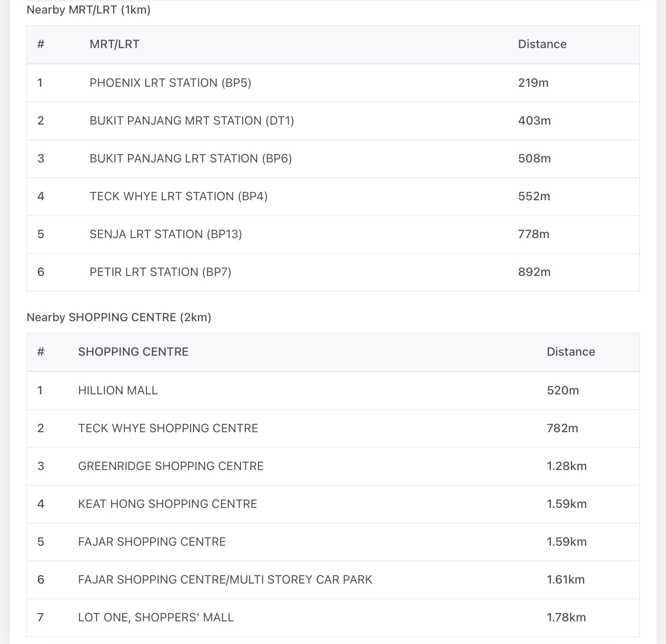Click Distance header in shopping centre table
This screenshot has height=644, width=666.
571,352
